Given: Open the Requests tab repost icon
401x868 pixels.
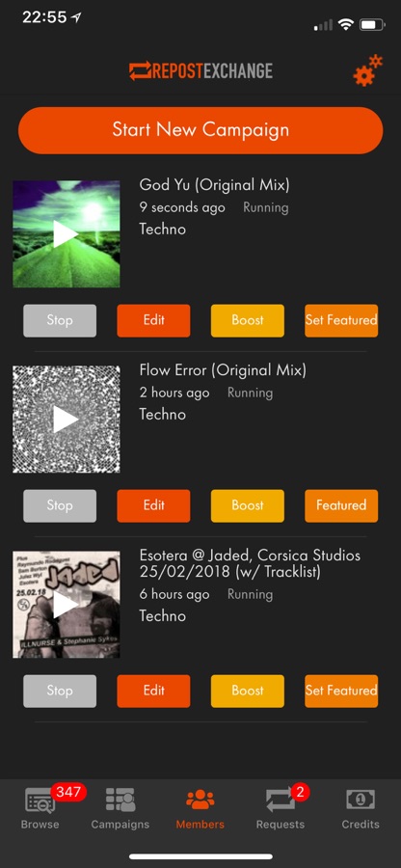Looking at the screenshot, I should click(281, 800).
